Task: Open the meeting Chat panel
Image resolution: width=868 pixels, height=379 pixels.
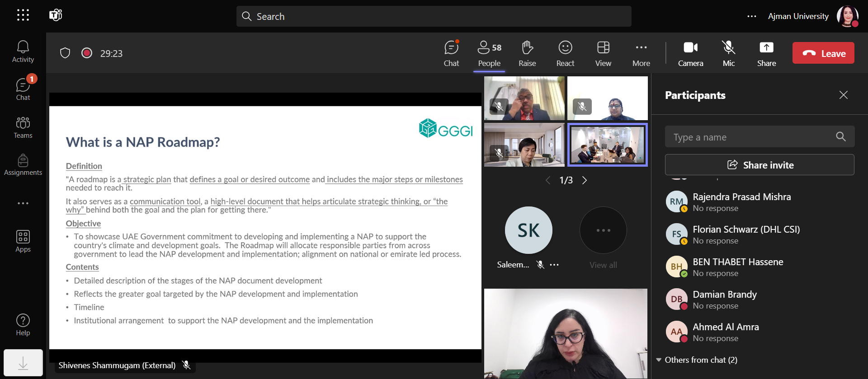Action: point(451,53)
